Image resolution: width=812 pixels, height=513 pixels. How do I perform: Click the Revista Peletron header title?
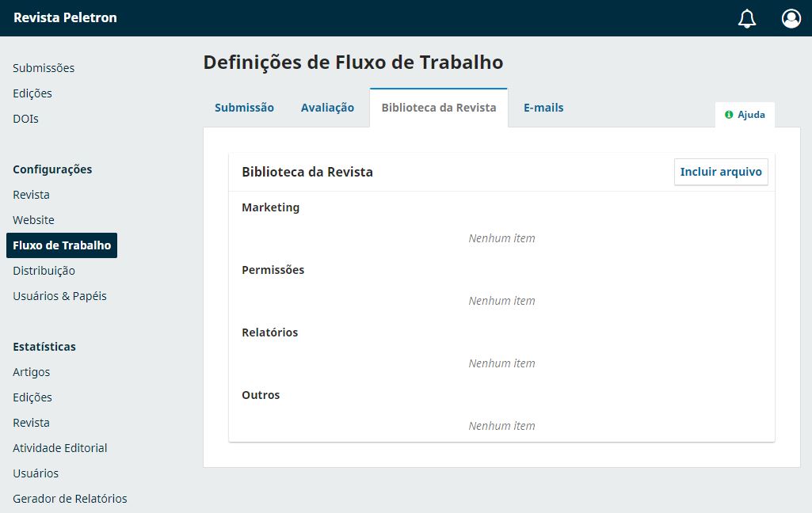(x=64, y=17)
